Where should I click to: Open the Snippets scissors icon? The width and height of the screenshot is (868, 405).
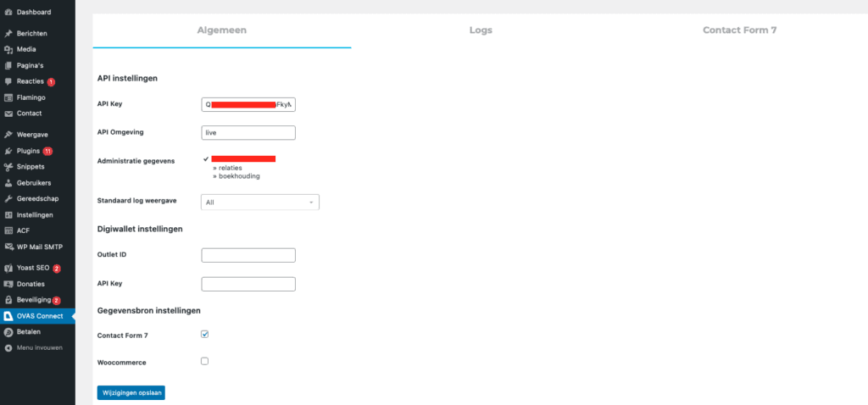tap(8, 167)
